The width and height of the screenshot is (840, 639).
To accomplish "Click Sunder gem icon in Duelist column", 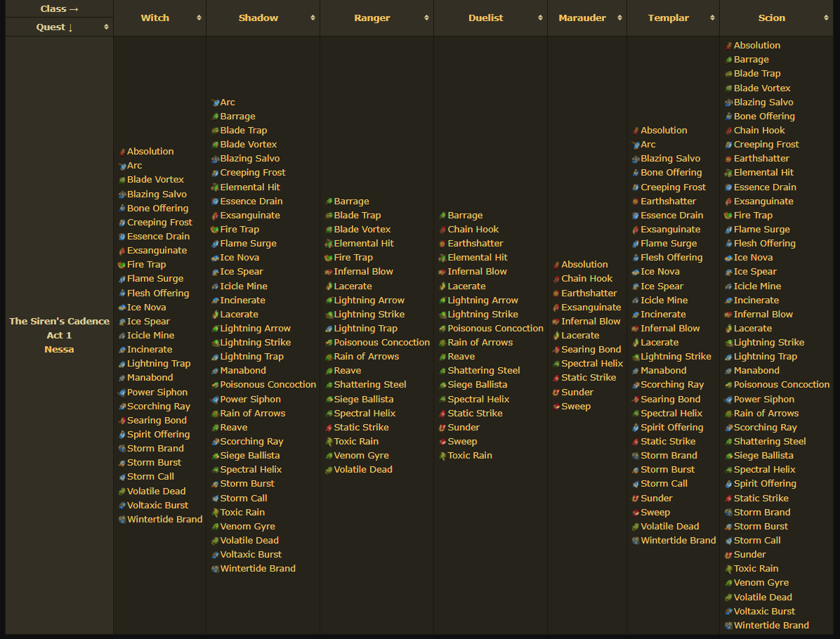I will pyautogui.click(x=442, y=428).
